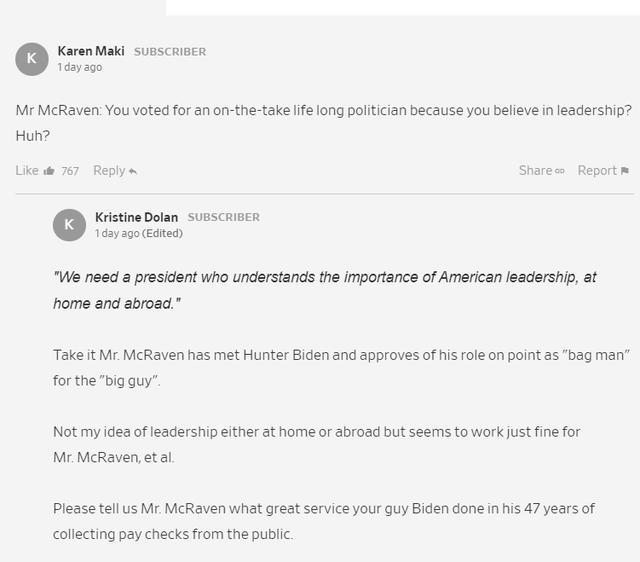Click the "1 day ago (Edited)" timestamp
This screenshot has height=562, width=640.
coord(139,233)
